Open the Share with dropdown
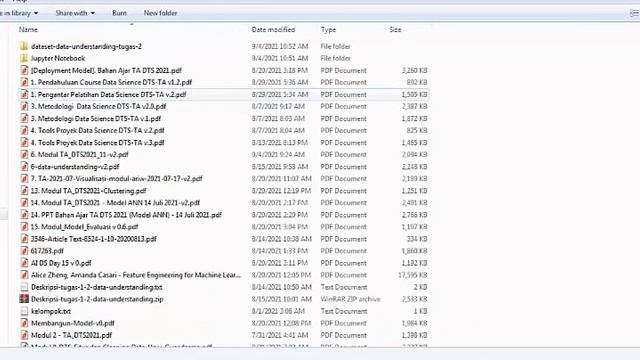The image size is (640, 360). pos(75,13)
